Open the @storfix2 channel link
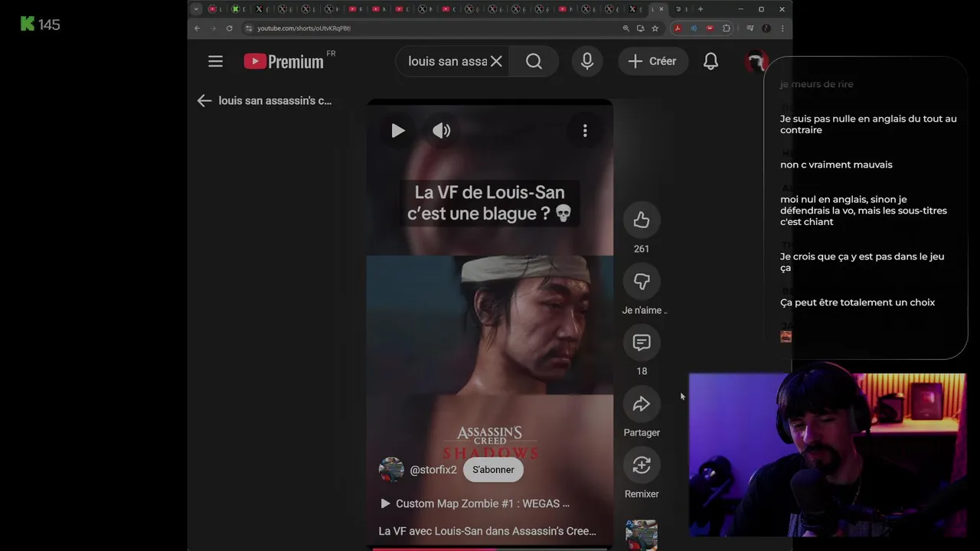The image size is (980, 551). pyautogui.click(x=433, y=470)
